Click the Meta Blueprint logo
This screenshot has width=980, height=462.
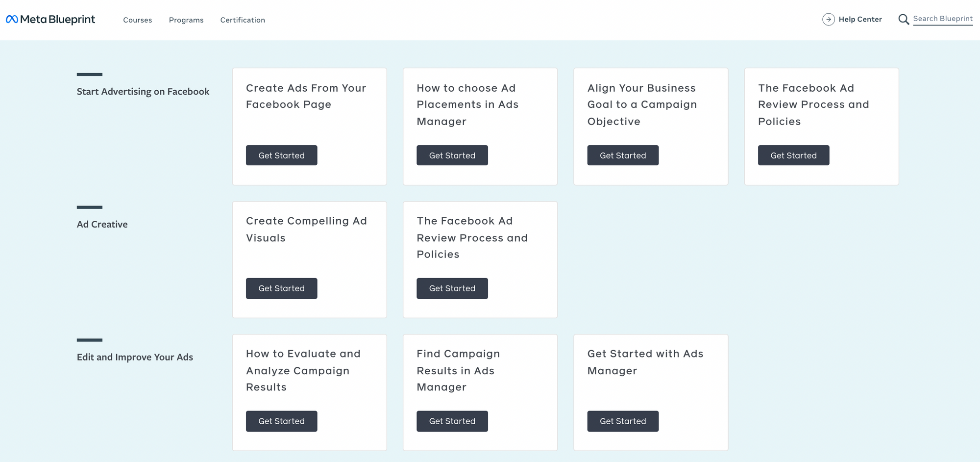point(50,19)
